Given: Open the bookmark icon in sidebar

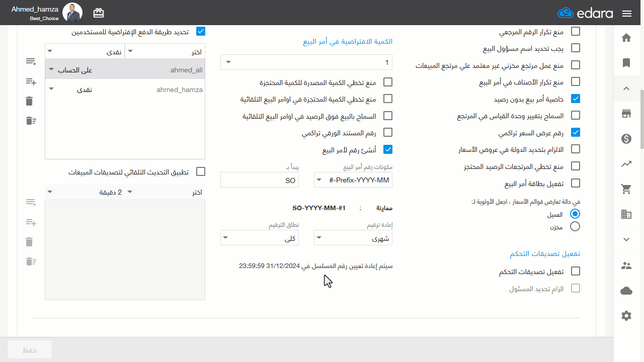Looking at the screenshot, I should (626, 63).
